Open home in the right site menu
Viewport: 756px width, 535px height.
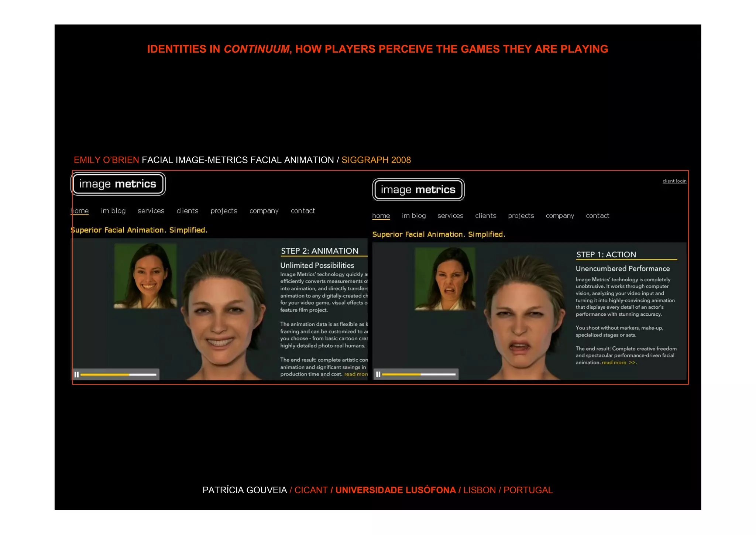pos(381,216)
